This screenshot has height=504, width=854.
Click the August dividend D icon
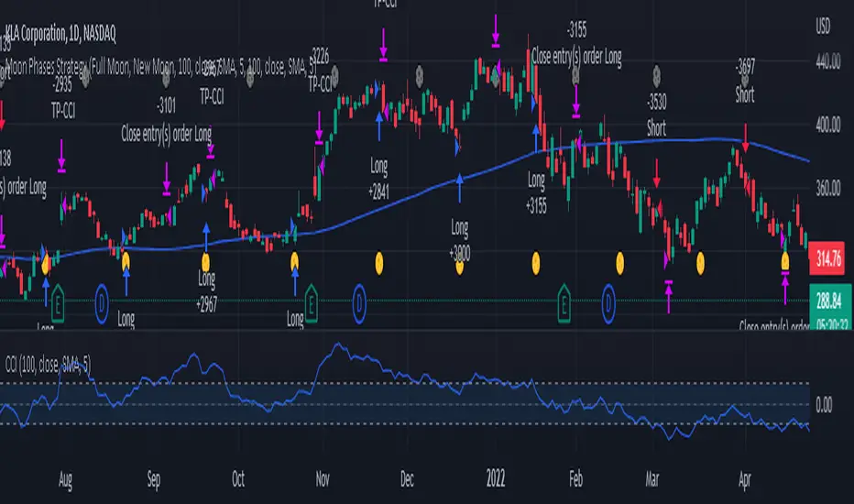coord(102,303)
